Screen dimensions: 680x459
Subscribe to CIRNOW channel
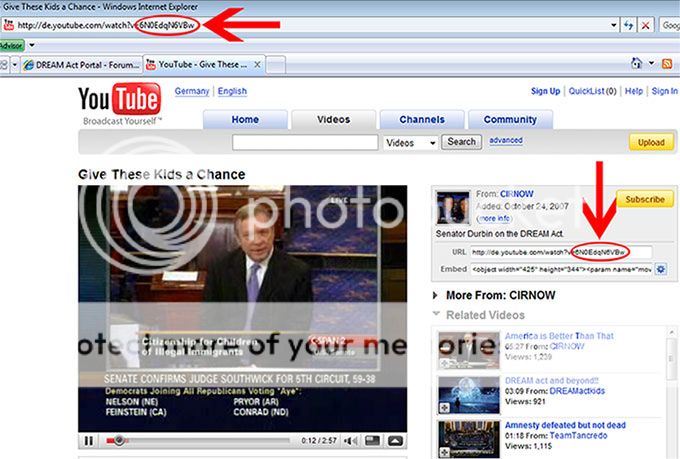(645, 199)
